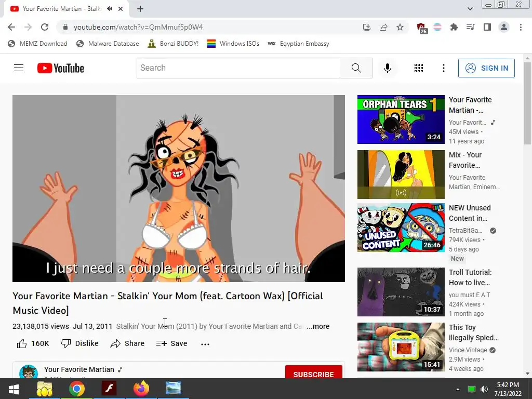Open Troll Tutorial video title
This screenshot has width=532, height=399.
[470, 277]
